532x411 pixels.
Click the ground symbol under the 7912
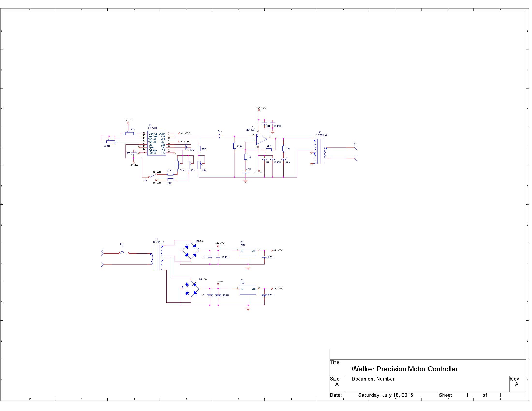tap(248, 309)
